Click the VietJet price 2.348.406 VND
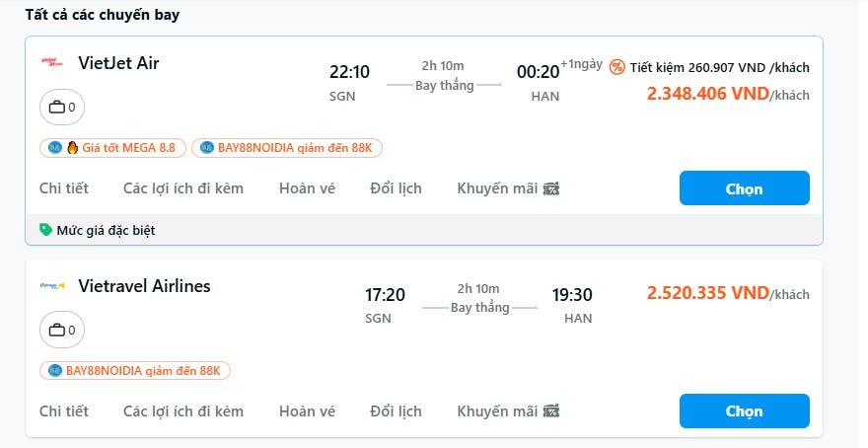 tap(708, 94)
